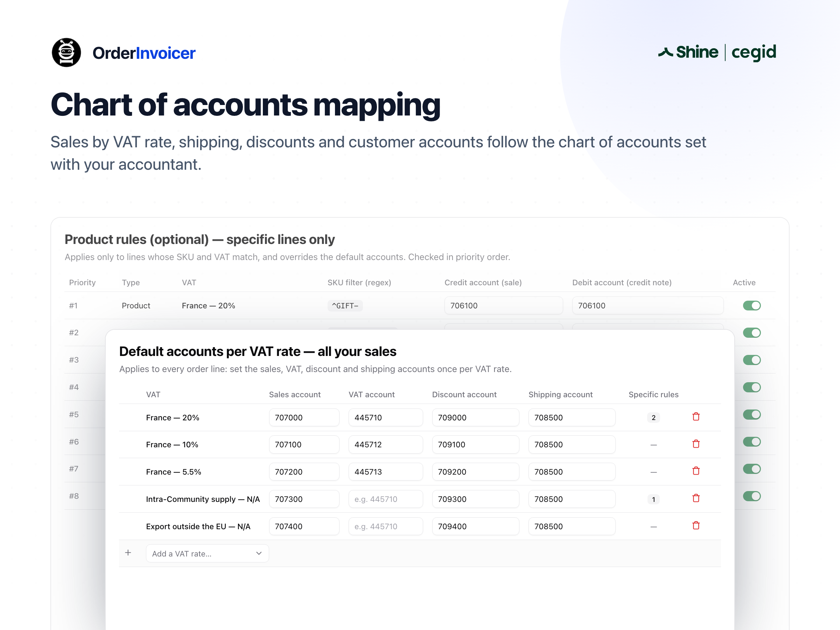
Task: Open the Add a VAT rate dropdown
Action: coord(207,554)
